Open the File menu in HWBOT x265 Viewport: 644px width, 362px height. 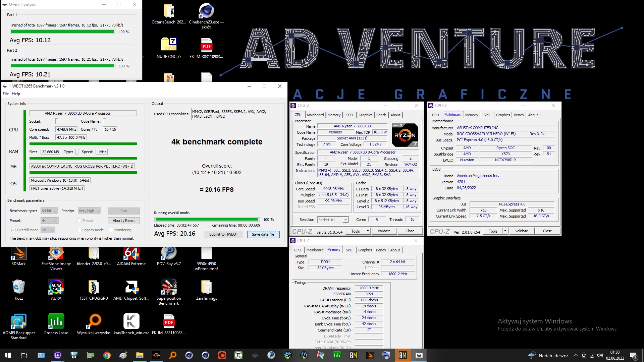click(6, 94)
